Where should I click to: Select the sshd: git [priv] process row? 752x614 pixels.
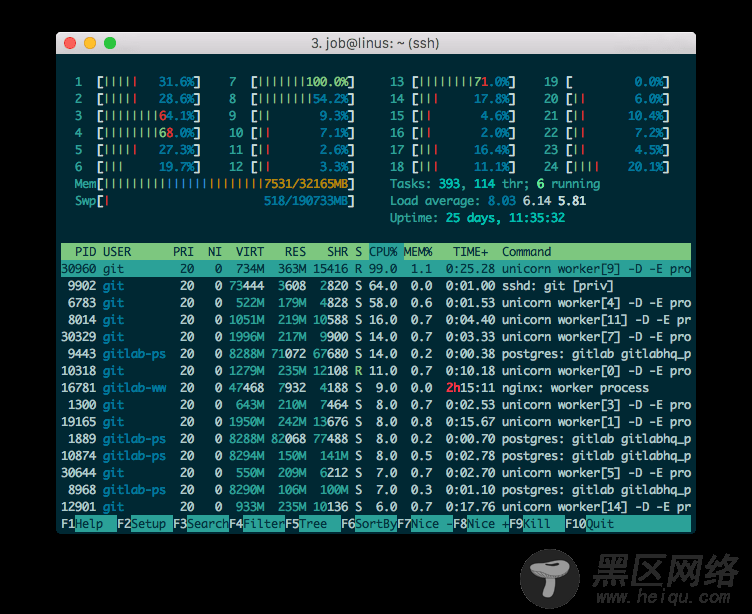[x=376, y=286]
